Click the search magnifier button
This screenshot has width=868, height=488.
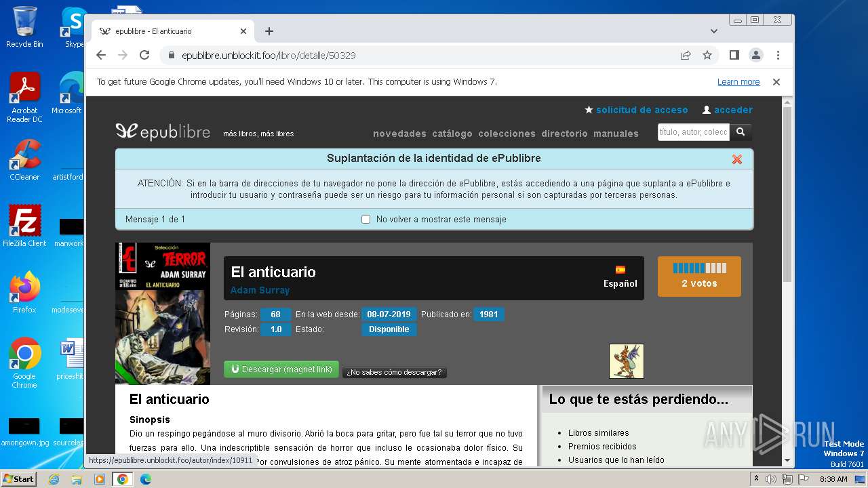coord(741,132)
